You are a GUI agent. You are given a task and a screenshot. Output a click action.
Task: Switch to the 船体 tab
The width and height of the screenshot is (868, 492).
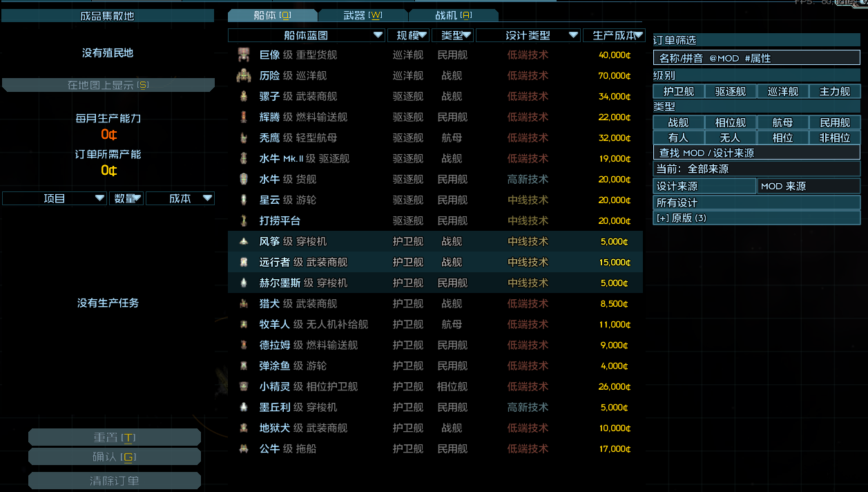tap(273, 15)
